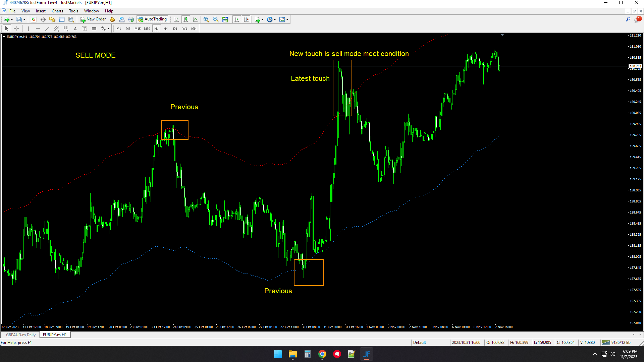Toggle the H1 timeframe button

pyautogui.click(x=156, y=29)
